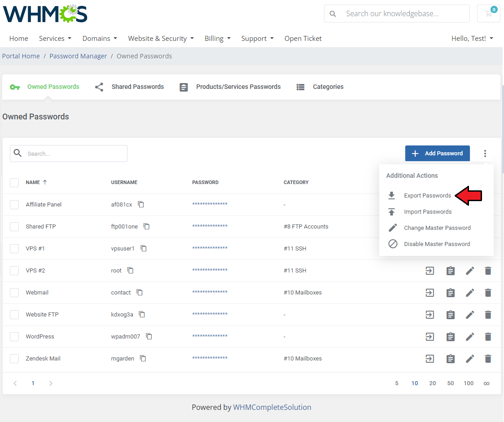
Task: Edit the Webmail password entry
Action: click(x=470, y=293)
